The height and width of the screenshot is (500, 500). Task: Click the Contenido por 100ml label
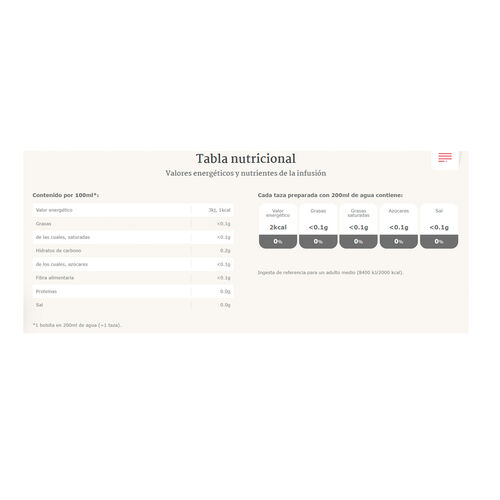click(66, 195)
